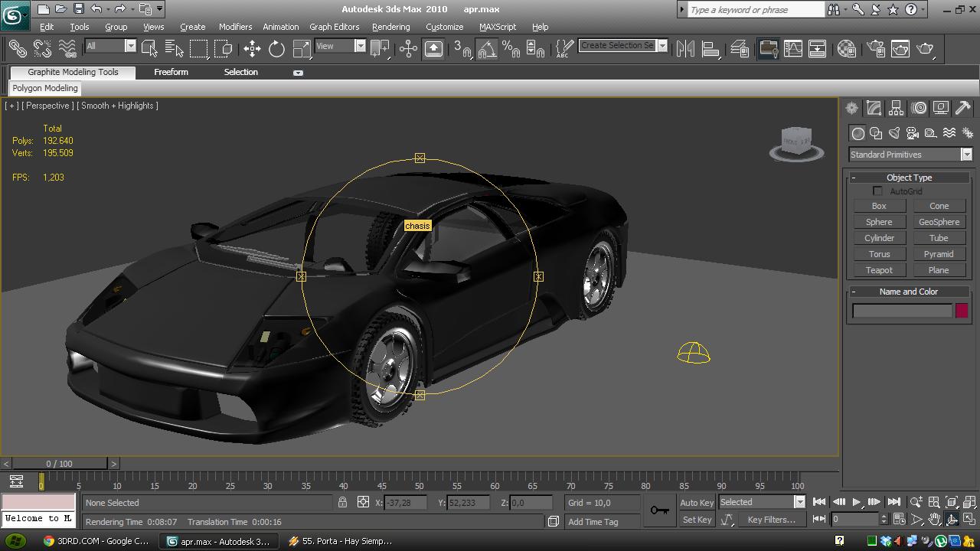Open the Key Filters dialog
Screen dimensions: 980x551
coord(771,520)
